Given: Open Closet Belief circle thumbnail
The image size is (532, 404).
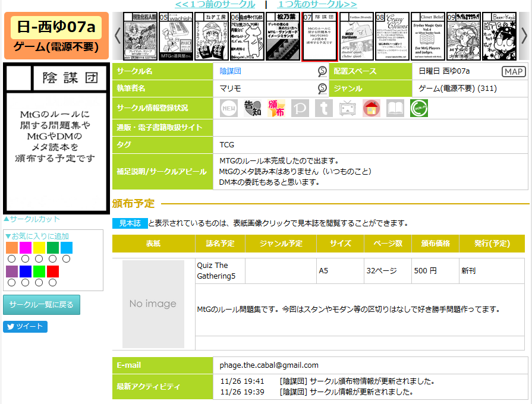Looking at the screenshot, I should pos(428,36).
